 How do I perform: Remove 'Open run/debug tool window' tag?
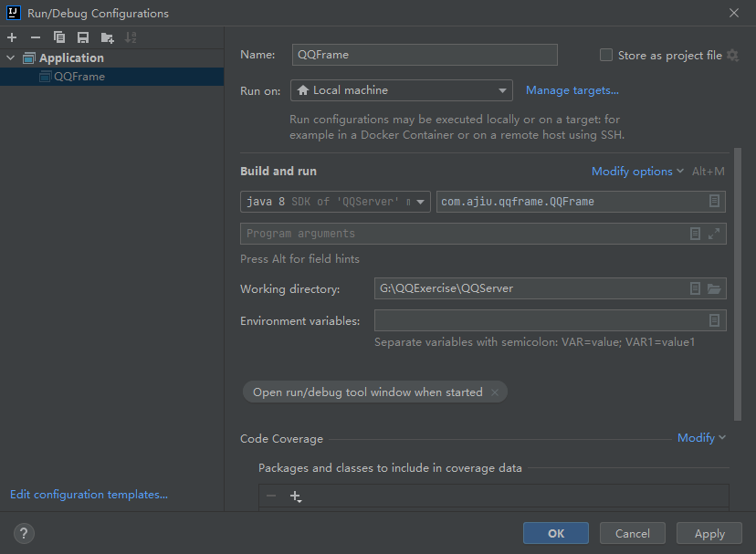(x=495, y=392)
